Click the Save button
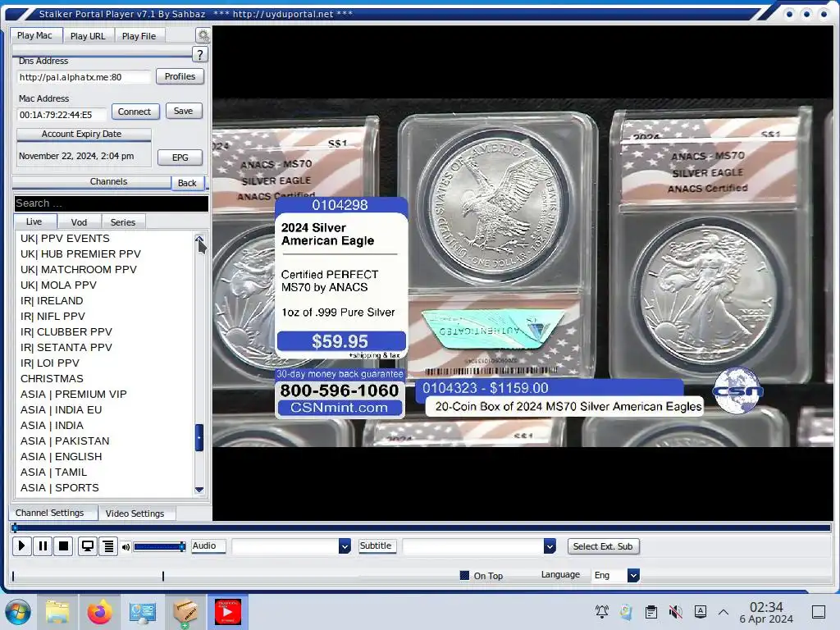Image resolution: width=840 pixels, height=630 pixels. pyautogui.click(x=183, y=111)
